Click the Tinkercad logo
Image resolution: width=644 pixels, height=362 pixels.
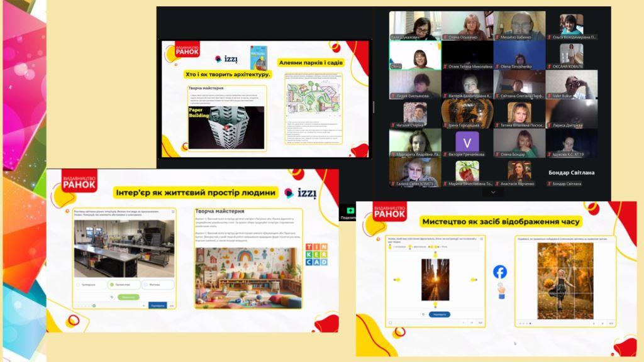point(316,254)
